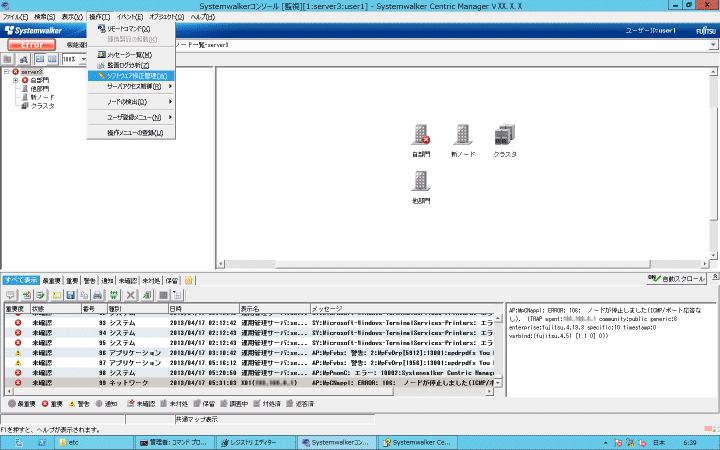Screen dimensions: 720x450
Task: Open the ファイル(F) menu
Action: (x=15, y=17)
